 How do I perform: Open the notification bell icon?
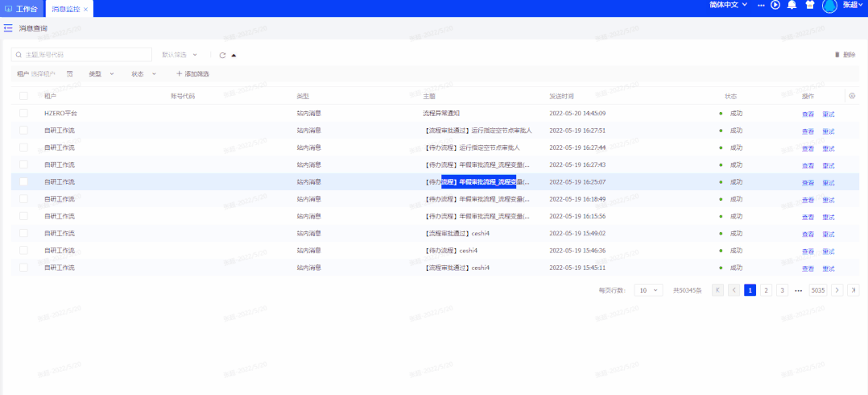[x=792, y=6]
